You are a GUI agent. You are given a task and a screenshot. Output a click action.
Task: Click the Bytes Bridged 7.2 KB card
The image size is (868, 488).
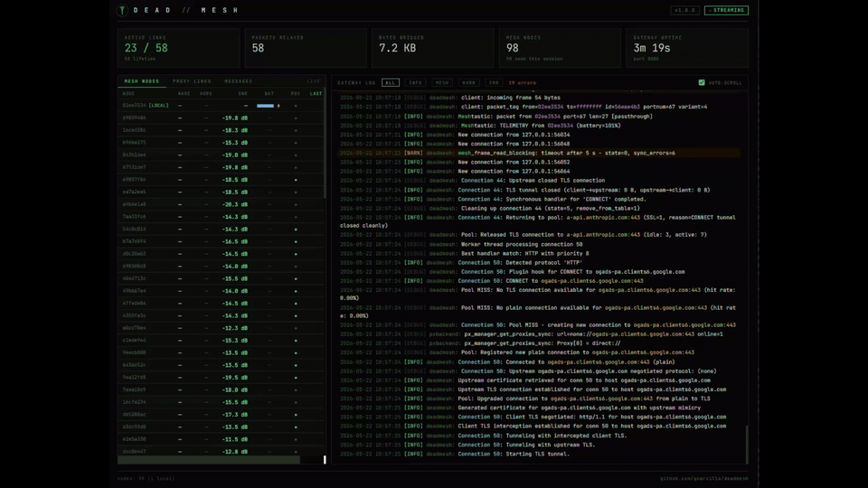click(433, 48)
